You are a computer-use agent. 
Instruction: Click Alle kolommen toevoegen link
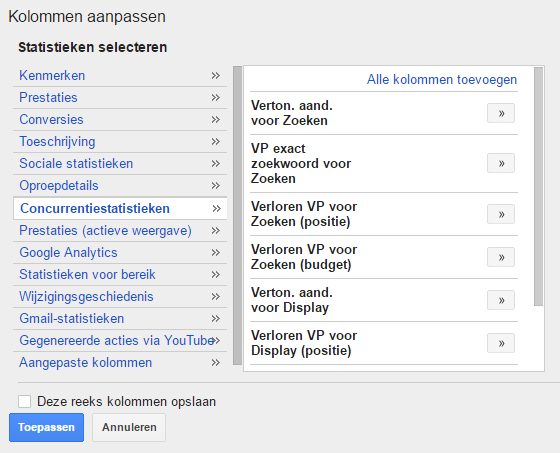coord(442,79)
